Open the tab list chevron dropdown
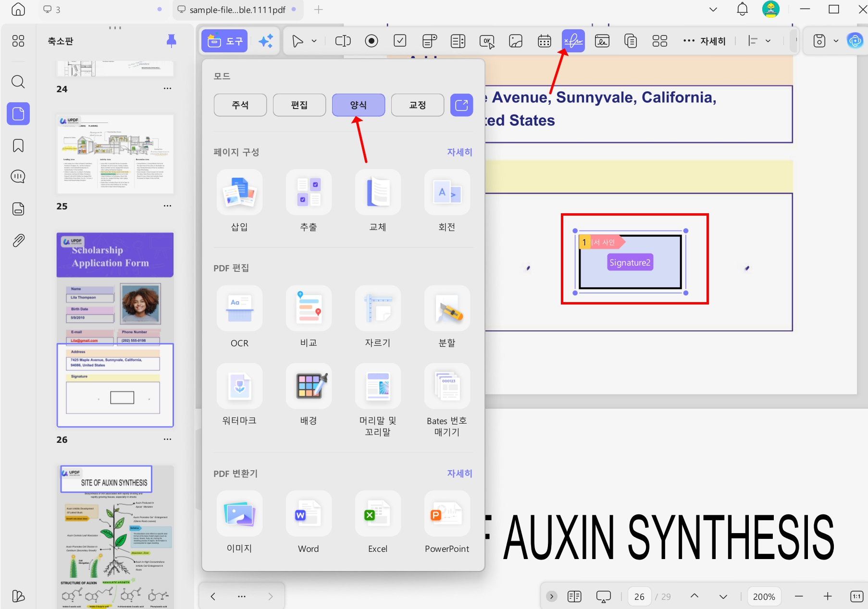 coord(713,9)
